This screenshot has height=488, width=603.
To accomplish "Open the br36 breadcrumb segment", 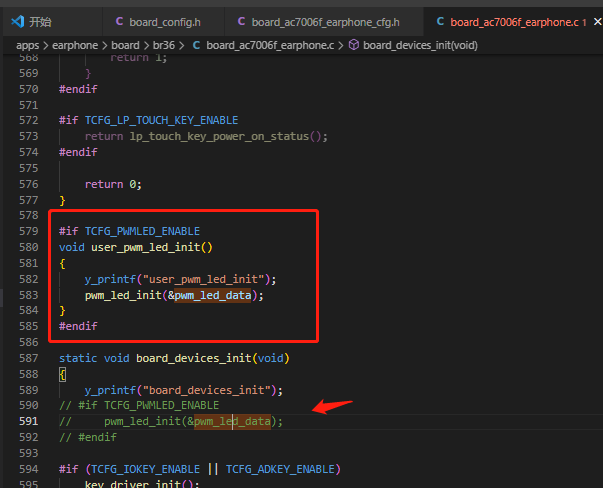I will point(164,45).
